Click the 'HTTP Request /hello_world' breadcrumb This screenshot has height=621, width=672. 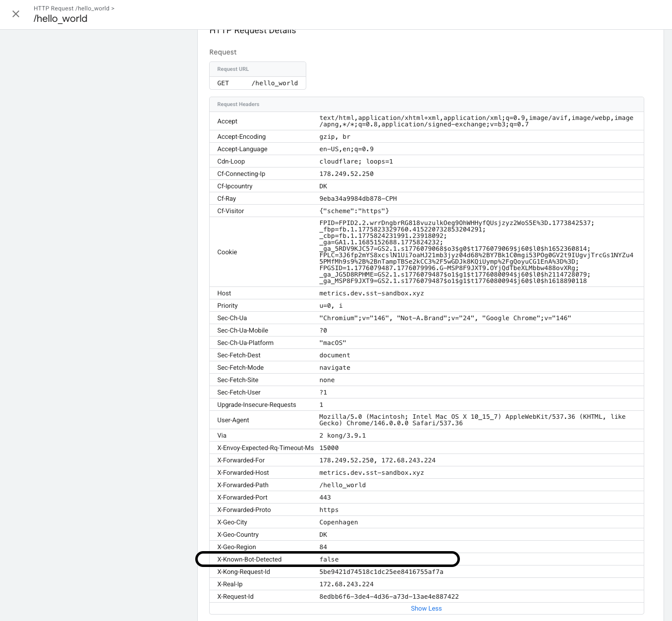72,8
